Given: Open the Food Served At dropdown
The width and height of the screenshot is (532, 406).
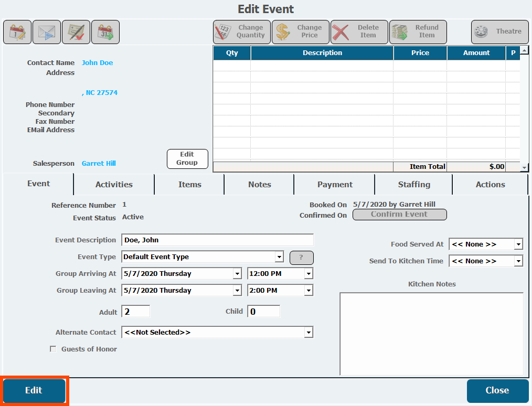Looking at the screenshot, I should (518, 244).
